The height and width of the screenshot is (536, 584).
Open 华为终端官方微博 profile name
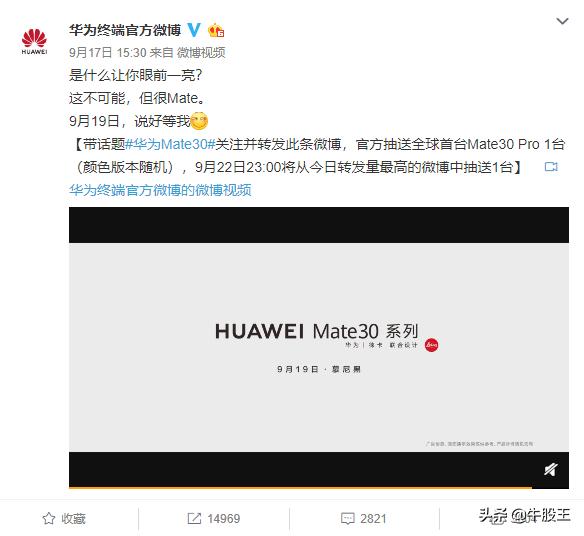click(x=125, y=30)
